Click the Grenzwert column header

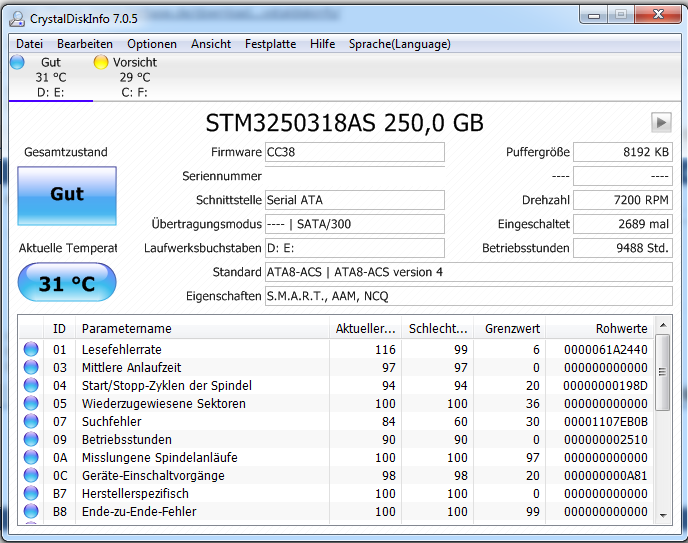point(509,329)
